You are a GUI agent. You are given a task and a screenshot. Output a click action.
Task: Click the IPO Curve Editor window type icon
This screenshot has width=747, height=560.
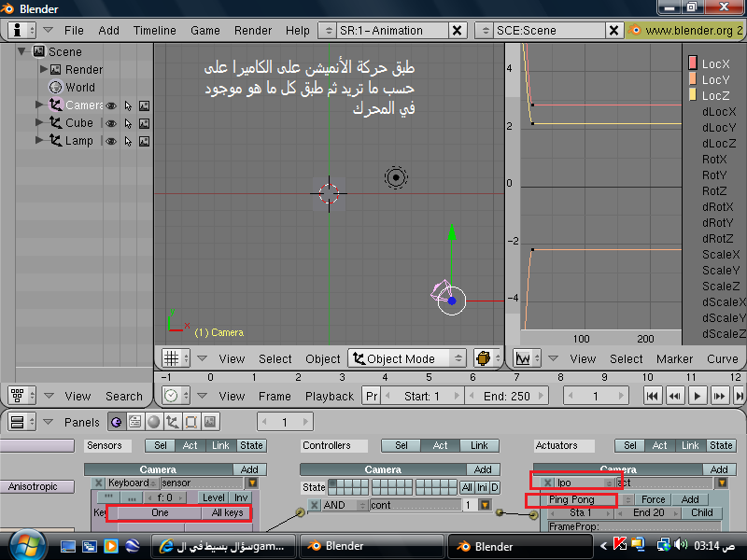click(x=527, y=358)
